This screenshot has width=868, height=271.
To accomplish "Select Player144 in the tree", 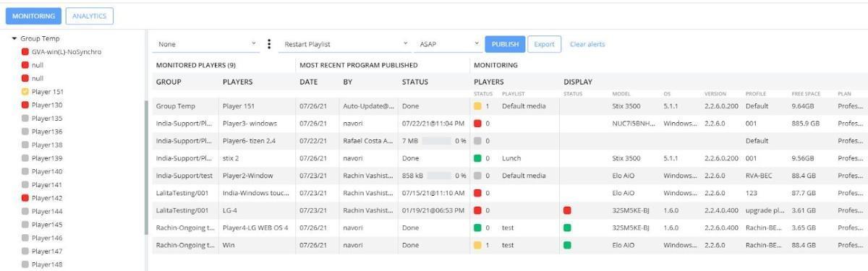I will pyautogui.click(x=46, y=211).
